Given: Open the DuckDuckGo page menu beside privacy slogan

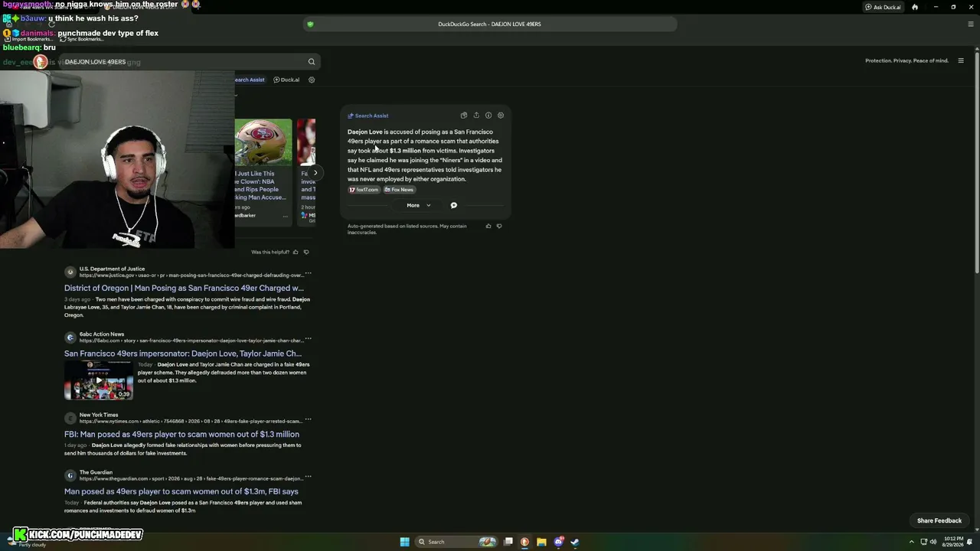Looking at the screenshot, I should click(961, 60).
